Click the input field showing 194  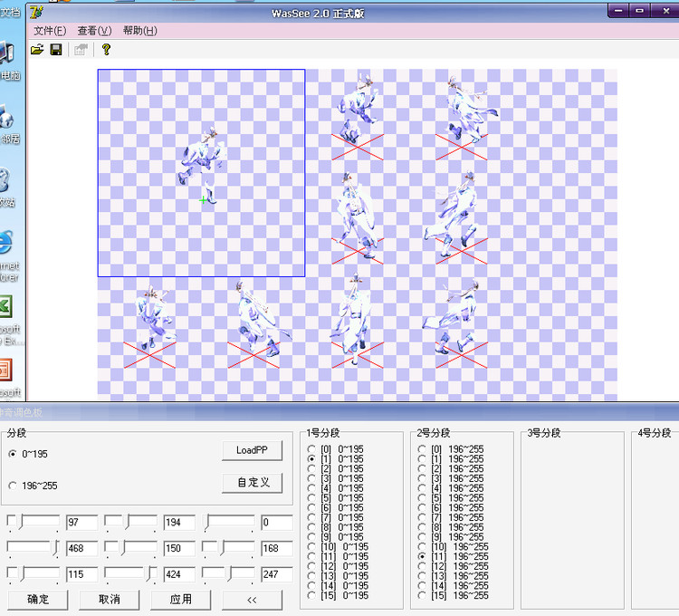(179, 523)
